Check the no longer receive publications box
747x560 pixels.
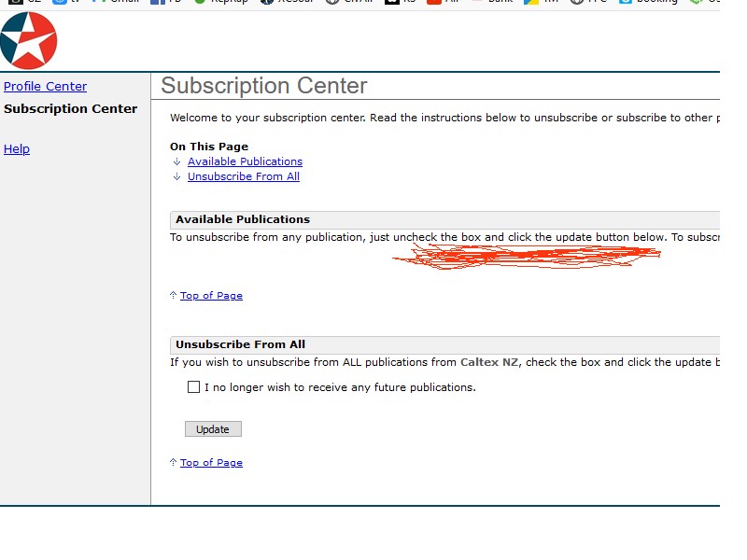tap(193, 387)
